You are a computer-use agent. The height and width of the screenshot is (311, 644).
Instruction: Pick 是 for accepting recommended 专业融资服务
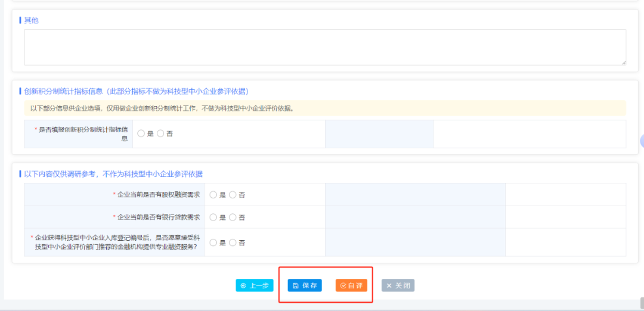click(213, 242)
